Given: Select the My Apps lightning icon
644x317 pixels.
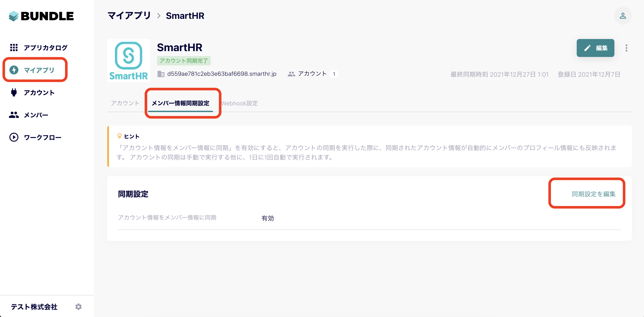Looking at the screenshot, I should [14, 70].
